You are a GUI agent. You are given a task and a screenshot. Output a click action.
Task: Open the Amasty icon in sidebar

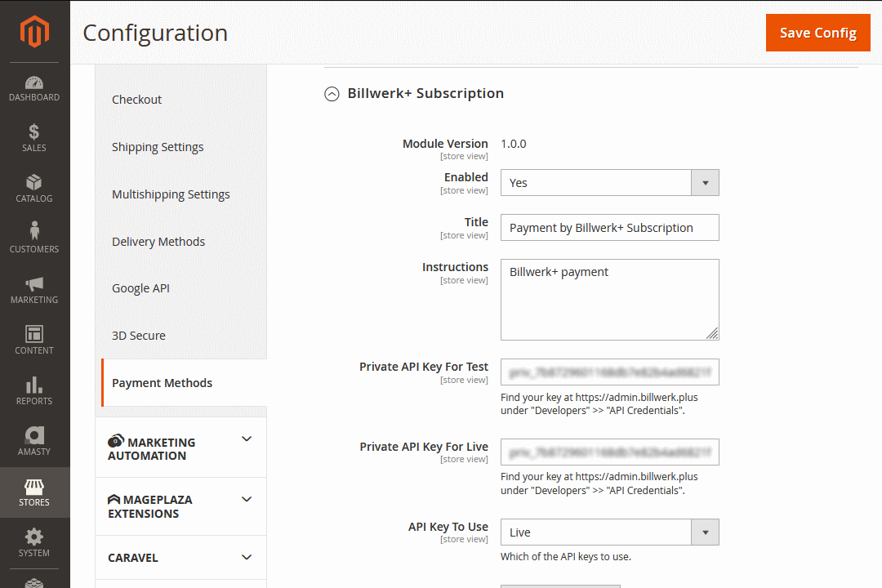pos(34,435)
